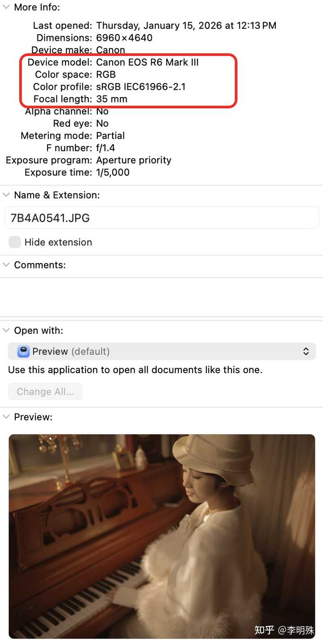
Task: Collapse the More Info section
Action: pos(6,7)
